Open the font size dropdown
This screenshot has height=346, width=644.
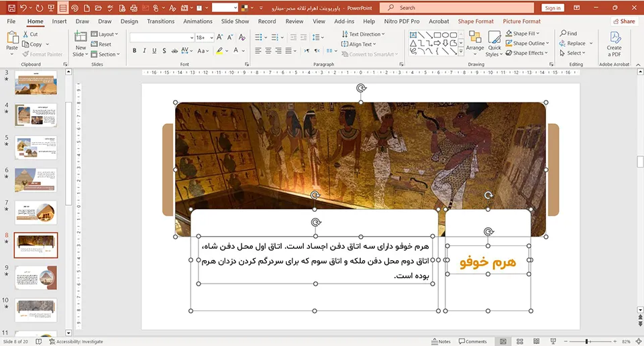coord(211,38)
